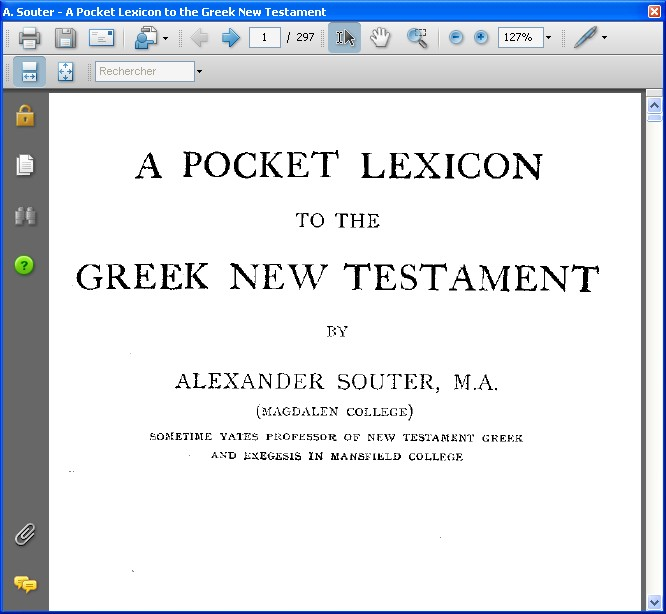This screenshot has height=614, width=666.
Task: Click the 'A POCKET LEXICON' title text
Action: [339, 165]
